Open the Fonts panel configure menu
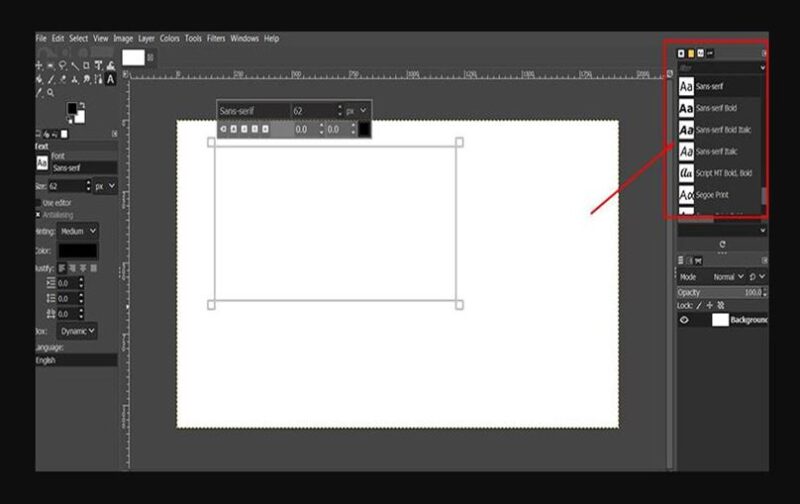Image resolution: width=800 pixels, height=504 pixels. 764,53
